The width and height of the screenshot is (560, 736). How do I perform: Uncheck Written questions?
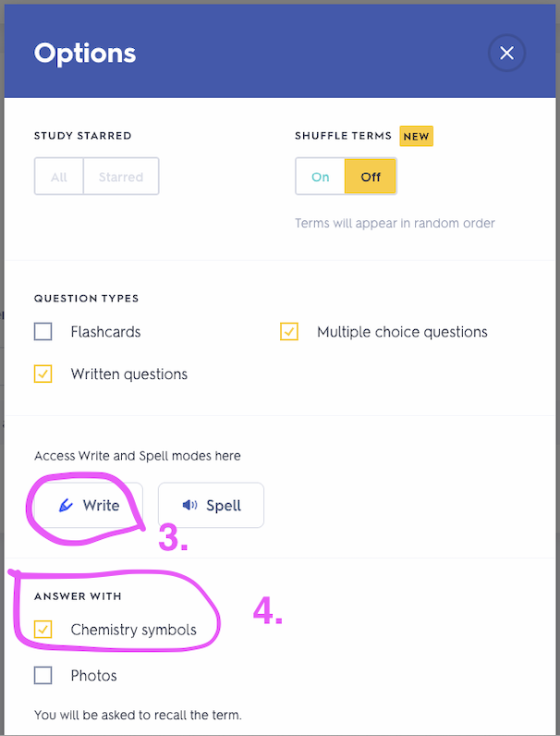pyautogui.click(x=43, y=374)
